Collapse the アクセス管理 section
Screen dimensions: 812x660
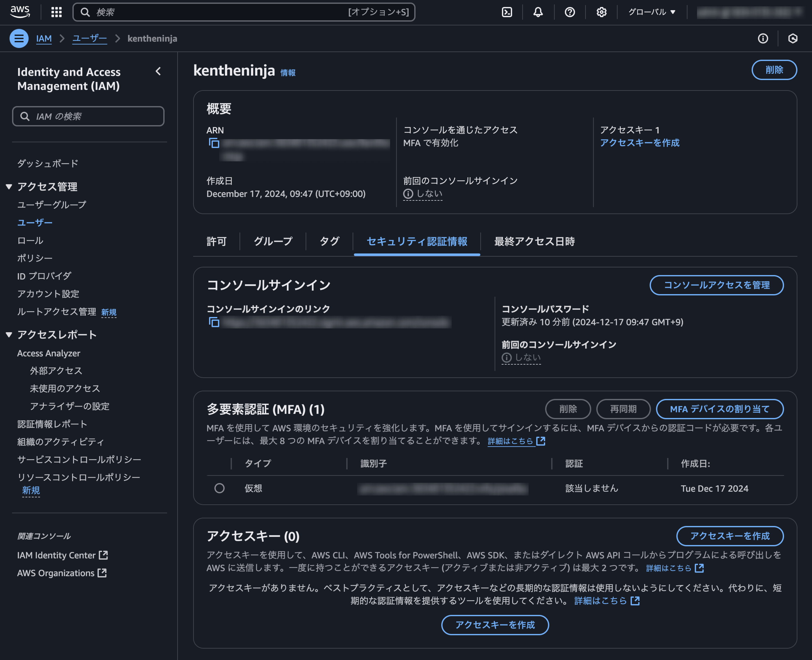[x=9, y=187]
